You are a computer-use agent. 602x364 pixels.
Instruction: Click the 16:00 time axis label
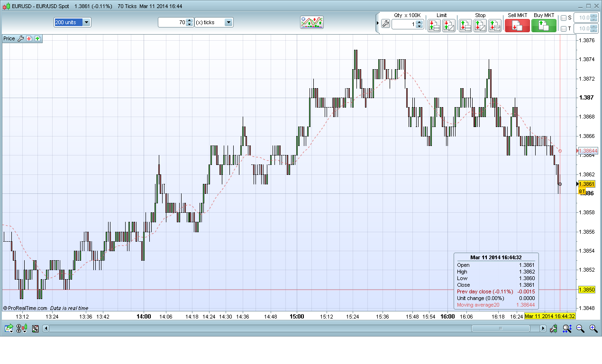click(448, 316)
